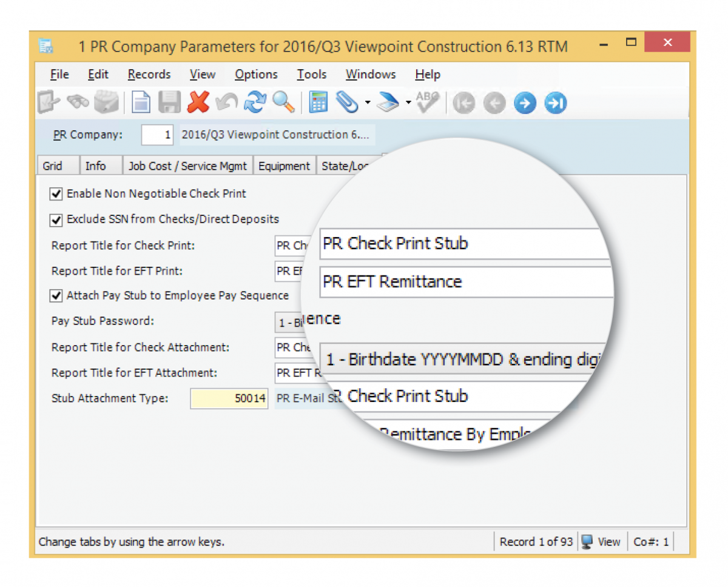Click the exit form door icon

point(47,103)
